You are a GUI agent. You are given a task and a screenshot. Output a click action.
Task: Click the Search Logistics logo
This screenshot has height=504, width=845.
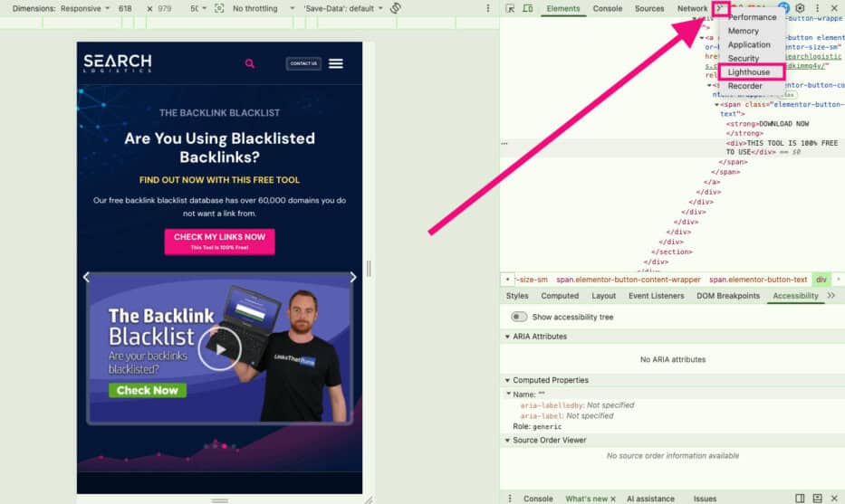pyautogui.click(x=118, y=63)
